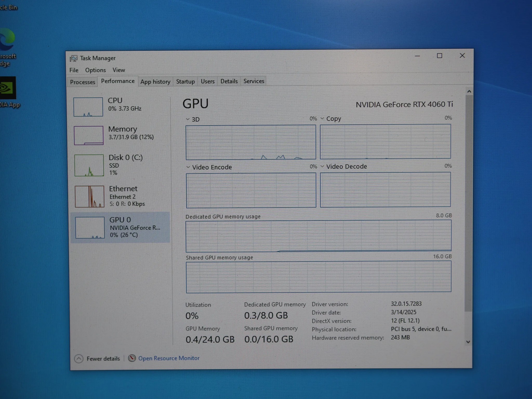Screen dimensions: 532x399
Task: Select the Ethernet activity mini graph
Action: pos(90,196)
